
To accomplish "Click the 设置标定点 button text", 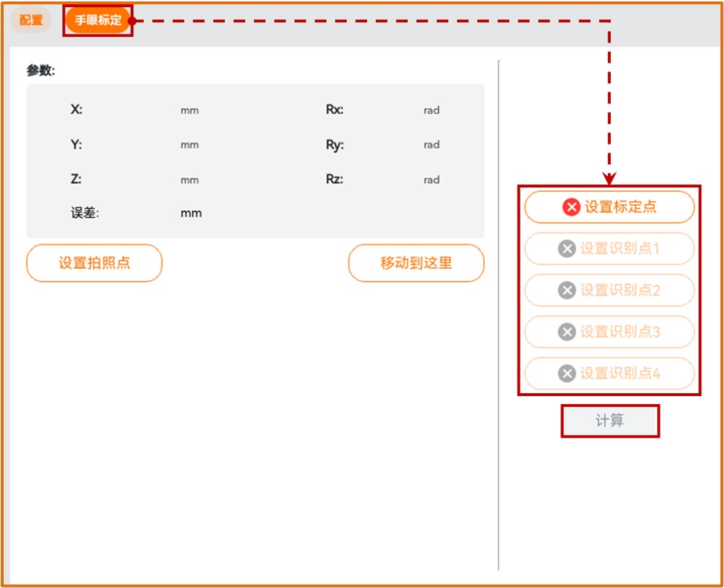I will coord(620,207).
